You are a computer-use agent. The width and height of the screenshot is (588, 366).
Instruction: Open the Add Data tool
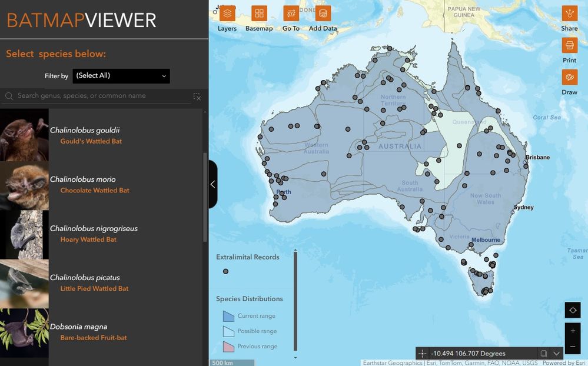(x=323, y=14)
